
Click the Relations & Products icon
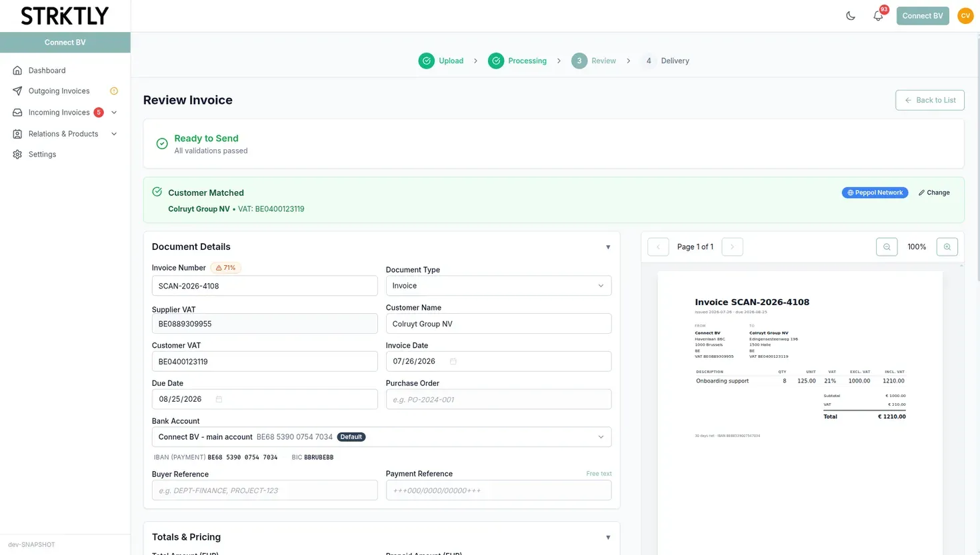tap(17, 134)
